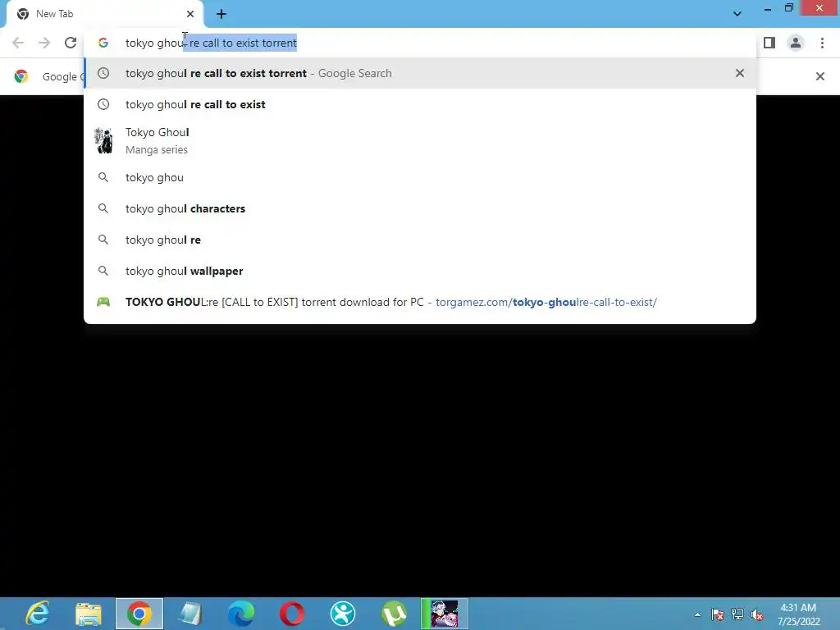This screenshot has height=630, width=840.
Task: Select the New Tab tab
Action: click(x=105, y=14)
